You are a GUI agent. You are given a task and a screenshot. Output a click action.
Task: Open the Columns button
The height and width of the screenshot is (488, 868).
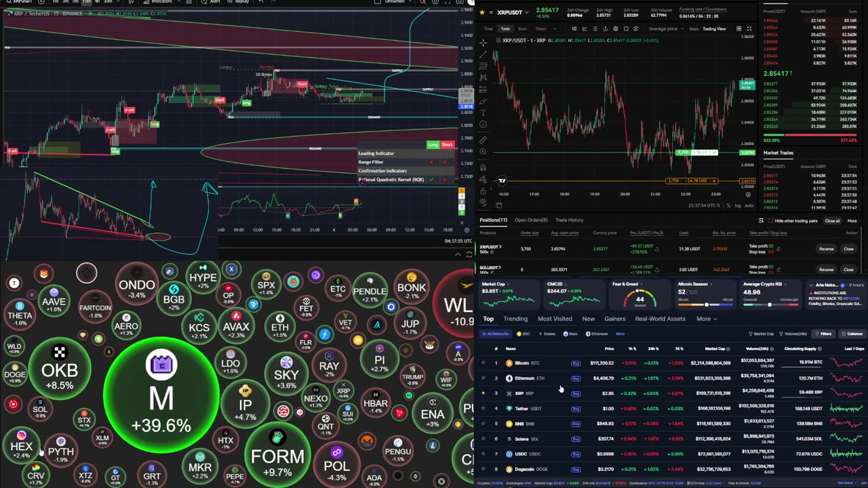point(852,333)
